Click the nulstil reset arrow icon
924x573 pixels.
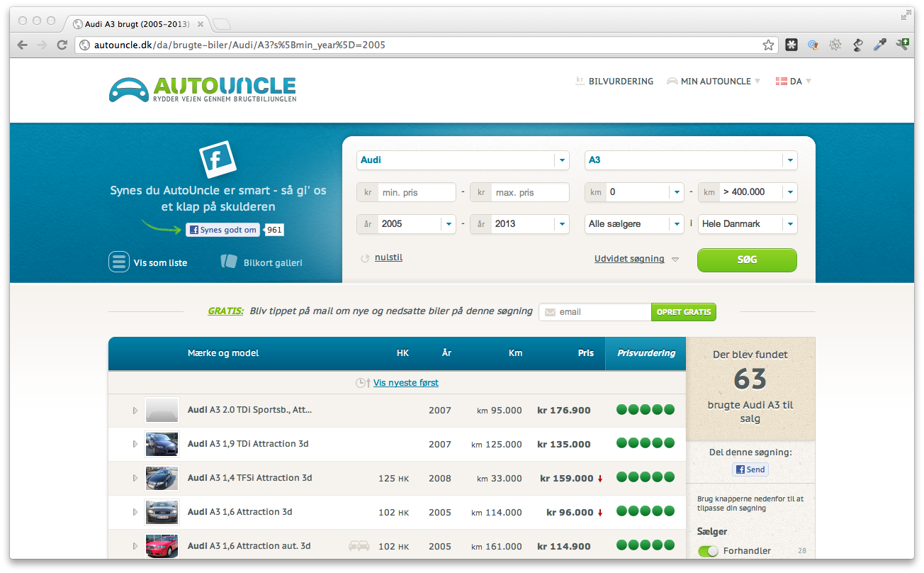click(x=365, y=258)
